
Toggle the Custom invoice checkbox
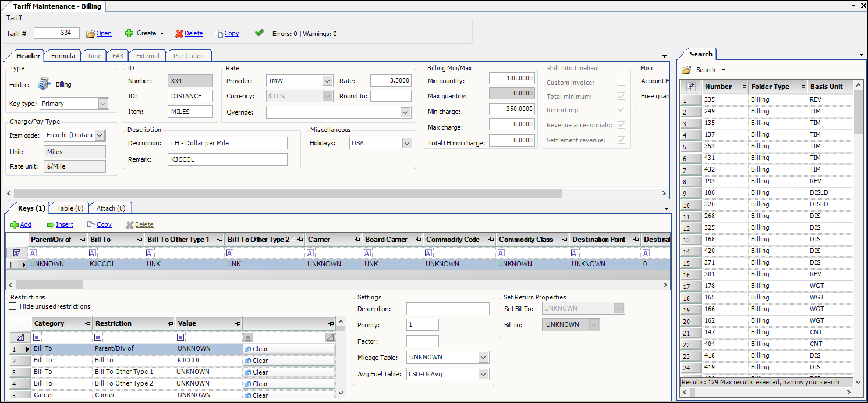click(x=622, y=83)
